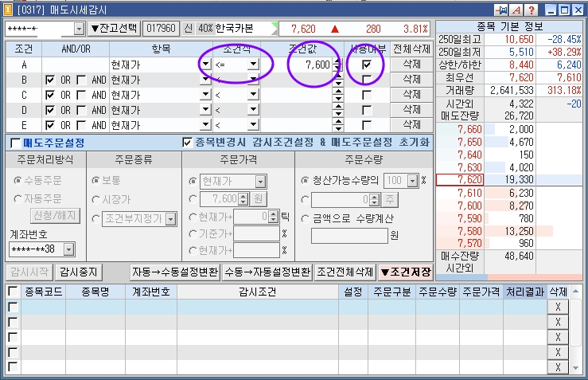Click the stock code field 017960
This screenshot has width=588, height=380.
point(161,29)
